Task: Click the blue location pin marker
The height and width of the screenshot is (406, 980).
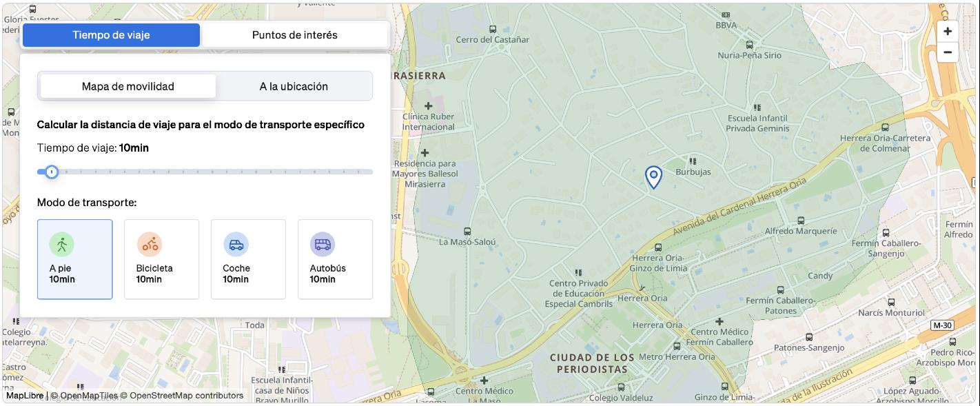Action: 653,177
